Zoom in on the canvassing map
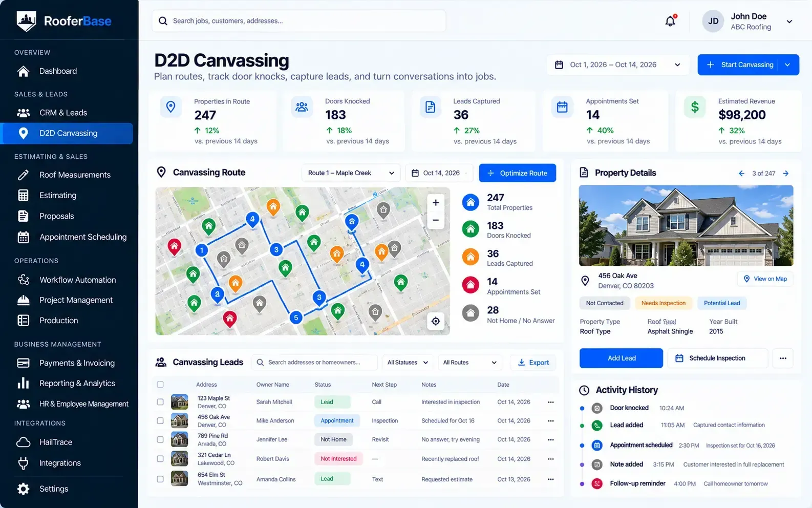The image size is (812, 508). 436,203
